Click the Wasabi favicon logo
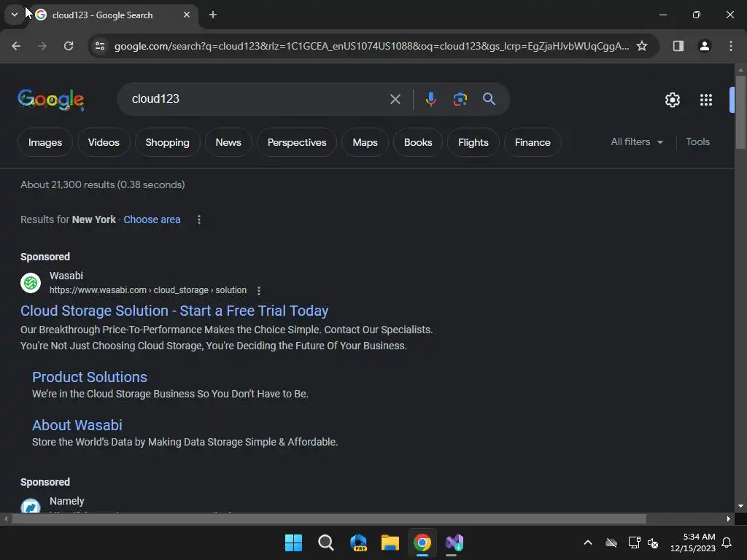The width and height of the screenshot is (747, 560). point(31,283)
